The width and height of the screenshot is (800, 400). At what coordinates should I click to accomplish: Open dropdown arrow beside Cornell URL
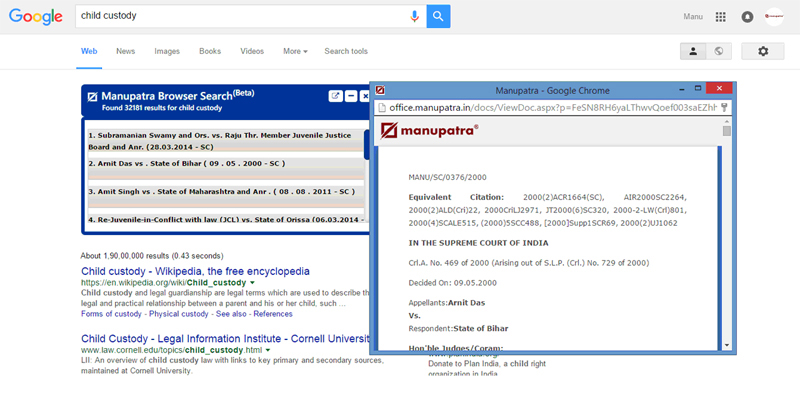(x=268, y=351)
